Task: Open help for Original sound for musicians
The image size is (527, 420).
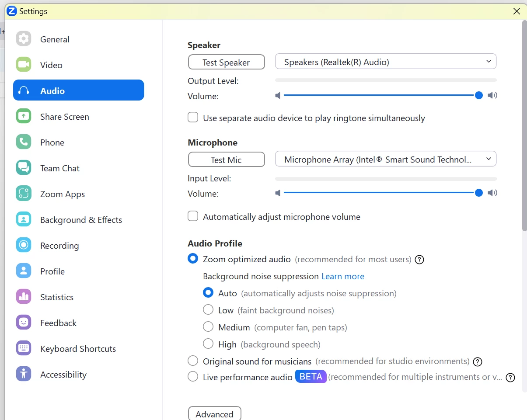Action: pyautogui.click(x=478, y=362)
